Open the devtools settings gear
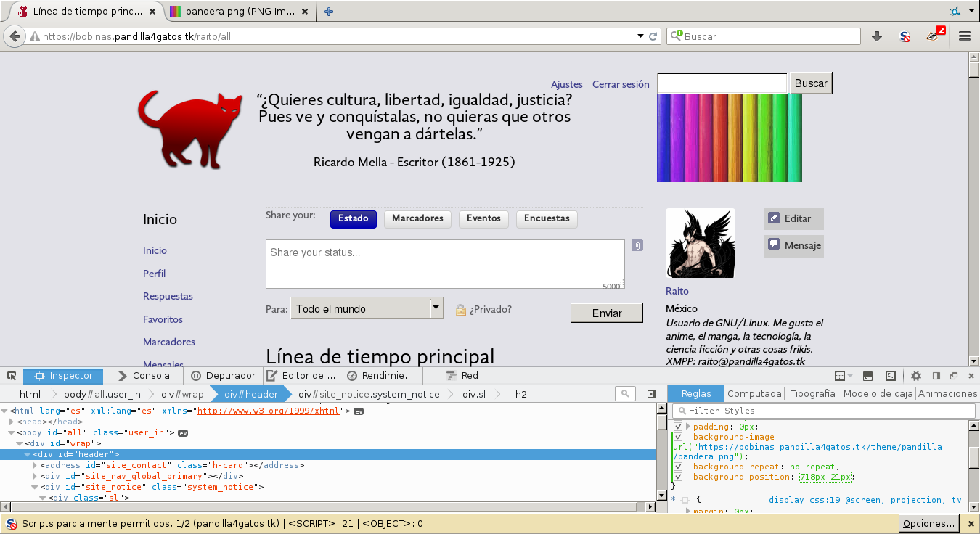Screen dimensions: 980x534 [x=916, y=376]
